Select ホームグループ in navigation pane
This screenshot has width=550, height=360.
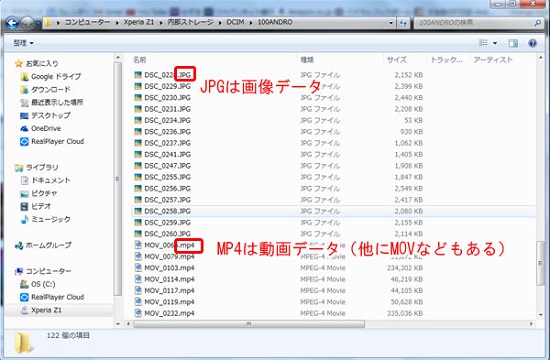point(48,245)
